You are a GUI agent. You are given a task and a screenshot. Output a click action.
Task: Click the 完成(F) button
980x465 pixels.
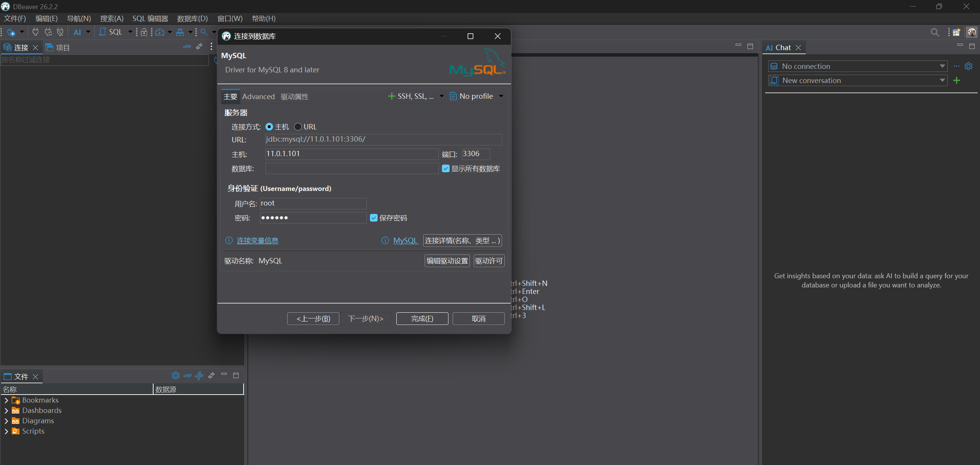[x=422, y=318]
